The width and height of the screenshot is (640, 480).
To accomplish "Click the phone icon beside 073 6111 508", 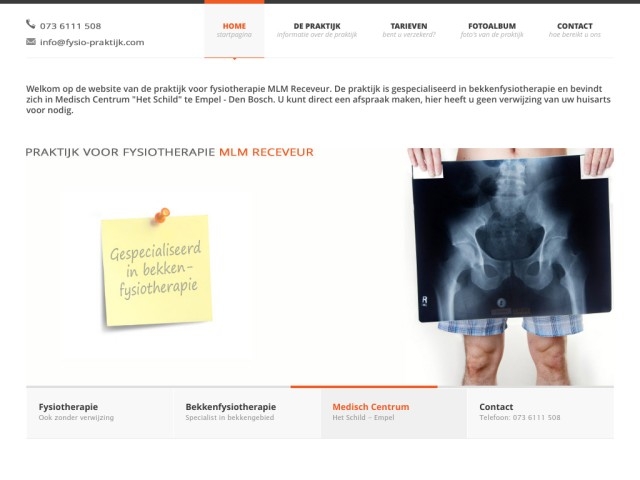I will click(31, 24).
